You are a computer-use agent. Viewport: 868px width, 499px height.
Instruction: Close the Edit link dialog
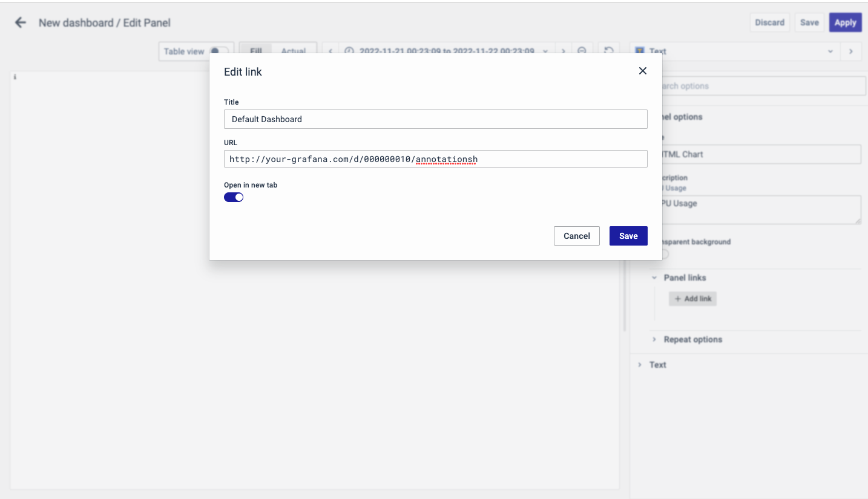click(642, 71)
